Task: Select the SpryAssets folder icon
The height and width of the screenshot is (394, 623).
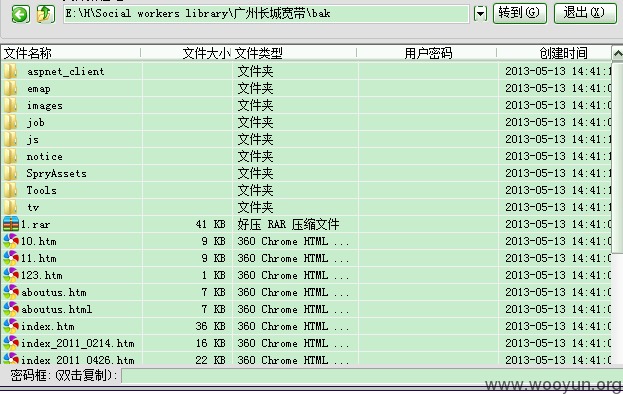Action: tap(11, 174)
